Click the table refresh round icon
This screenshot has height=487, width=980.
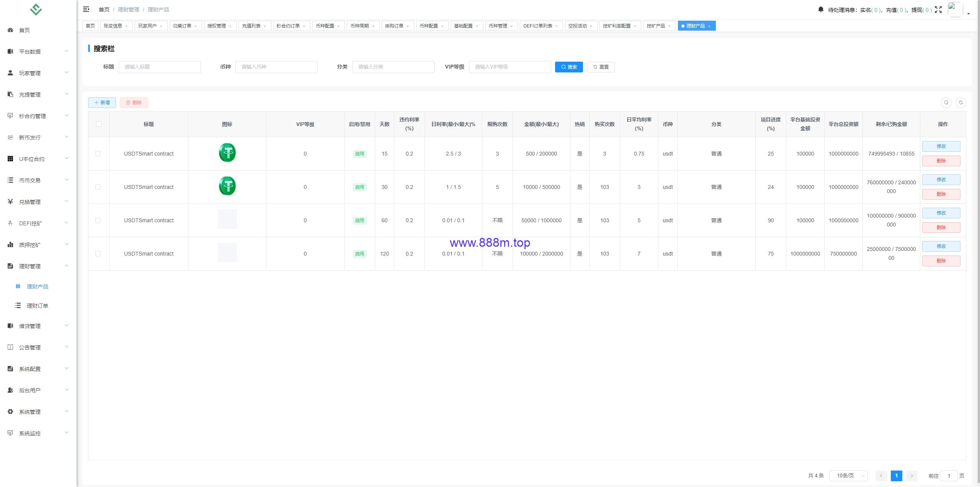coord(960,102)
